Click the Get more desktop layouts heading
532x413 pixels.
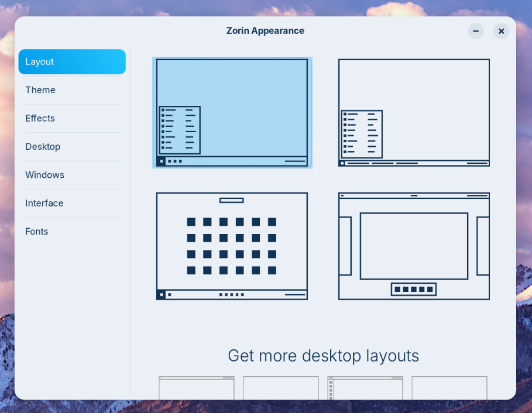tap(323, 356)
